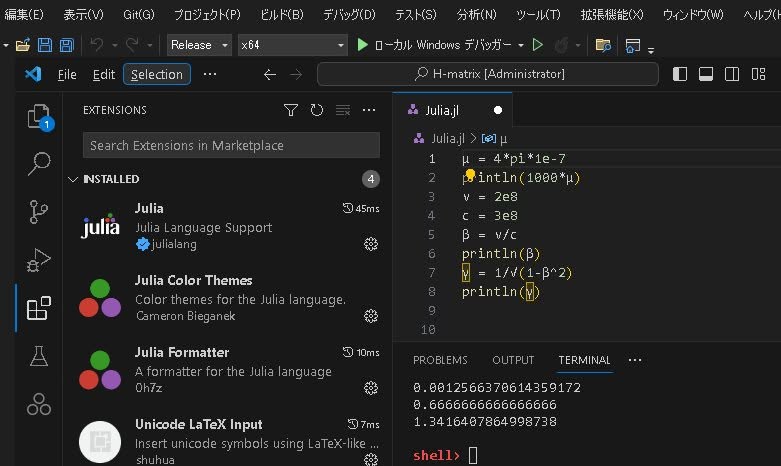This screenshot has width=781, height=466.
Task: Open the Julia extension gear settings
Action: (x=371, y=244)
